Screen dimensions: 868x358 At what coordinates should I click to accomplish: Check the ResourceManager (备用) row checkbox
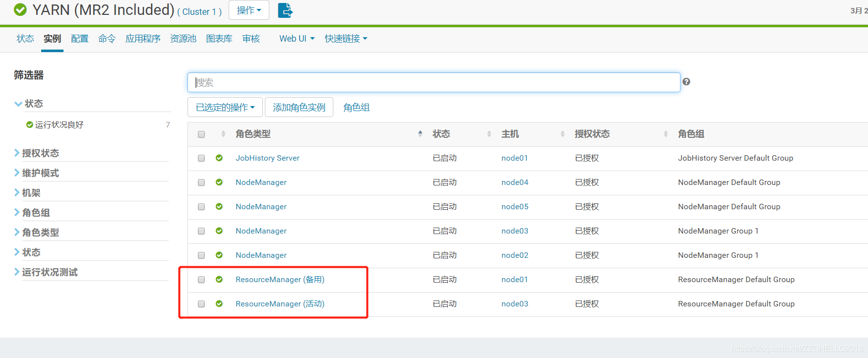tap(201, 280)
